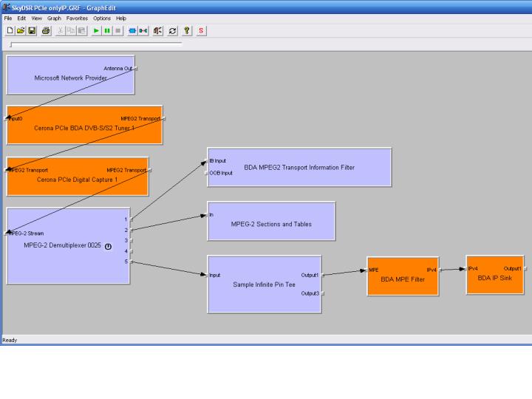Image resolution: width=532 pixels, height=399 pixels.
Task: Select the MPEG-2 Demultiplexer 0025 filter
Action: [68, 246]
